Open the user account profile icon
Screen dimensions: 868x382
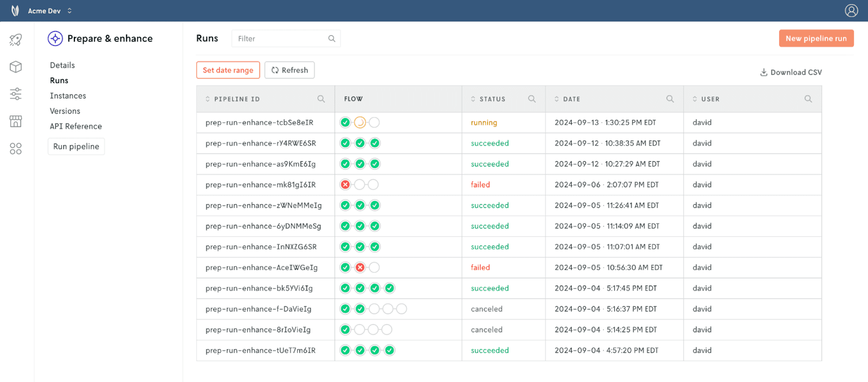tap(851, 10)
